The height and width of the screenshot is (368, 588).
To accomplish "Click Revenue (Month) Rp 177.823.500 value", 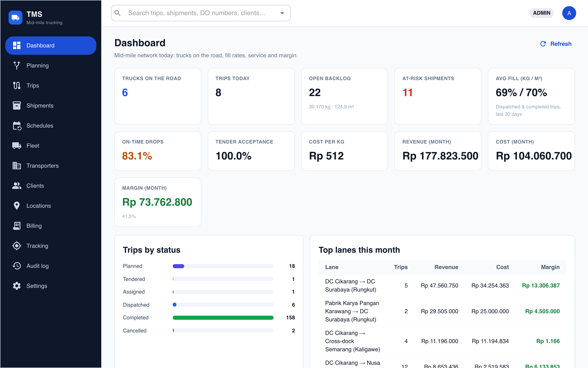I will click(440, 156).
